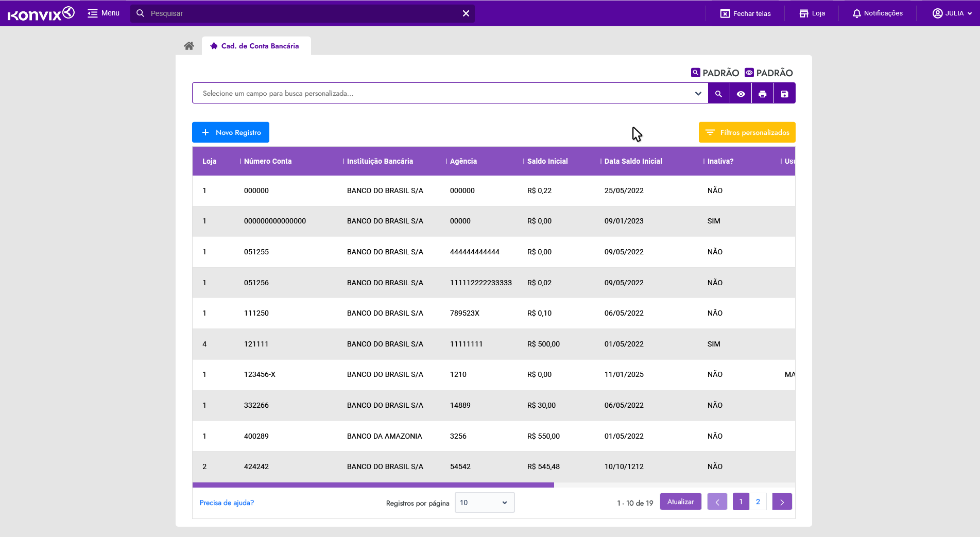
Task: Click balance R$ 500,00 cell
Action: click(543, 344)
